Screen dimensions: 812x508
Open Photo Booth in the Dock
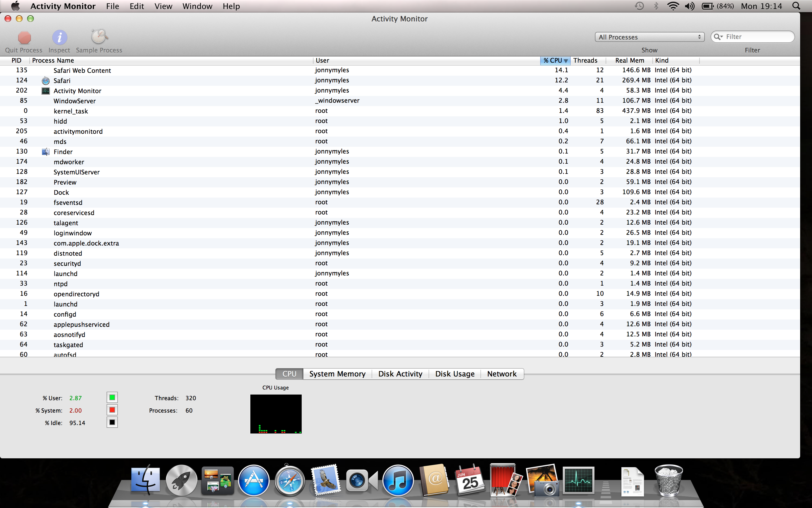tap(506, 480)
